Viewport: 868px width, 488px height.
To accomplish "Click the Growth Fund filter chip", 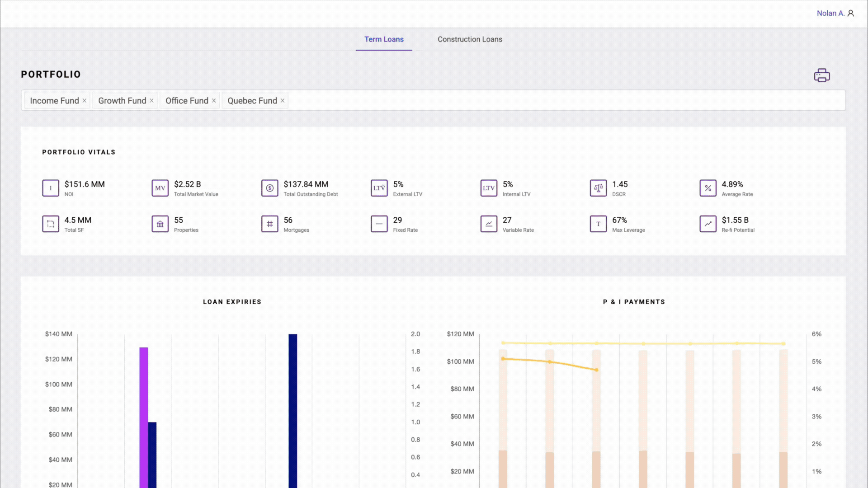I will coord(122,100).
